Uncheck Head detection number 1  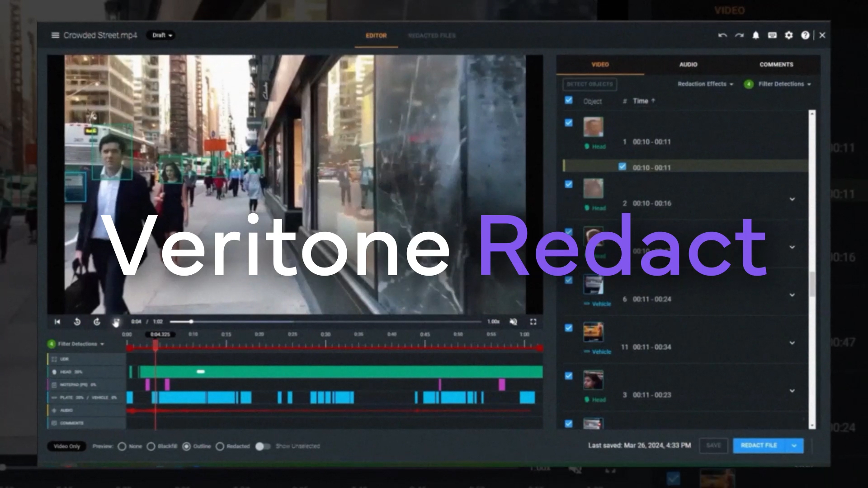pos(569,122)
